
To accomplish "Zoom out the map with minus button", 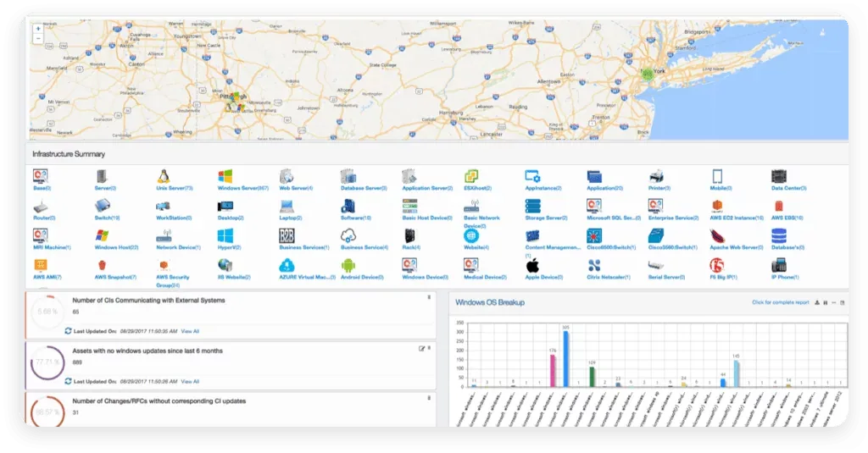I will click(x=38, y=39).
